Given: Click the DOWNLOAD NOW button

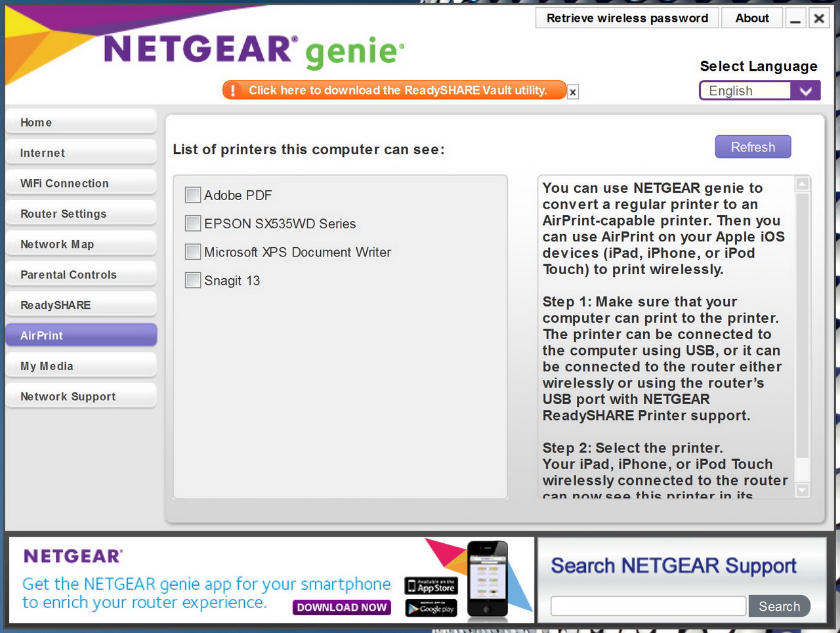Looking at the screenshot, I should 342,607.
